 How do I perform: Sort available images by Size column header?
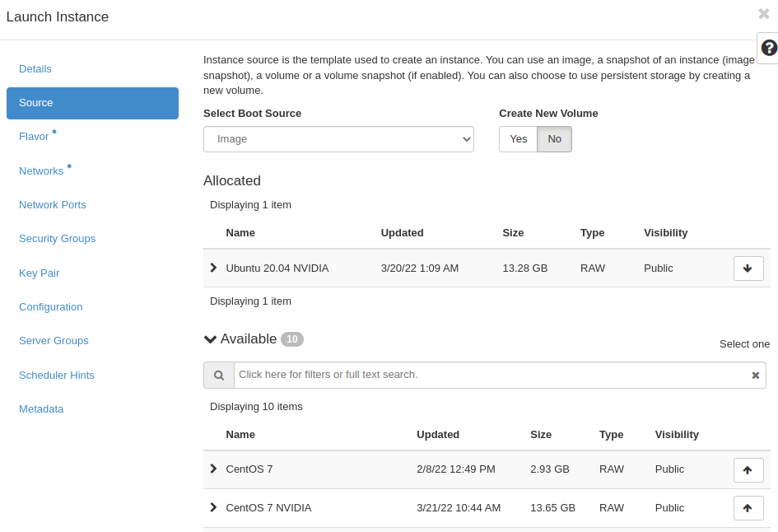[541, 434]
